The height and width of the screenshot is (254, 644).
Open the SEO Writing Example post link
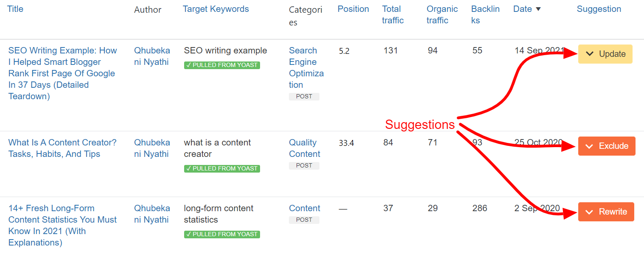click(x=62, y=73)
